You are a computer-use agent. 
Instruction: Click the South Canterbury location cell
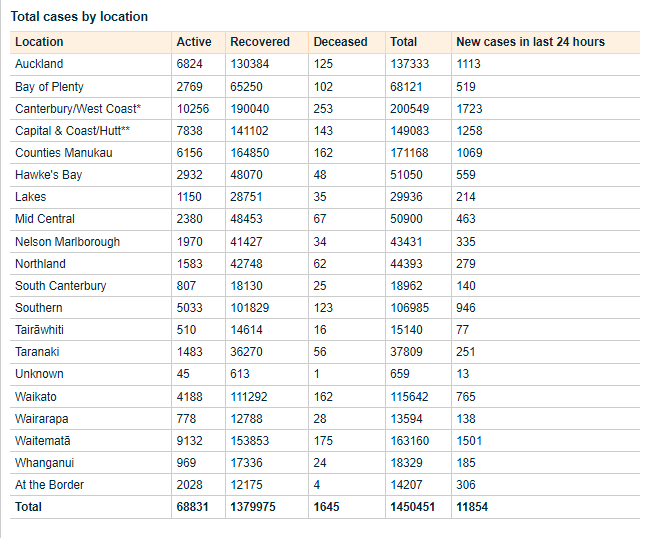click(60, 286)
